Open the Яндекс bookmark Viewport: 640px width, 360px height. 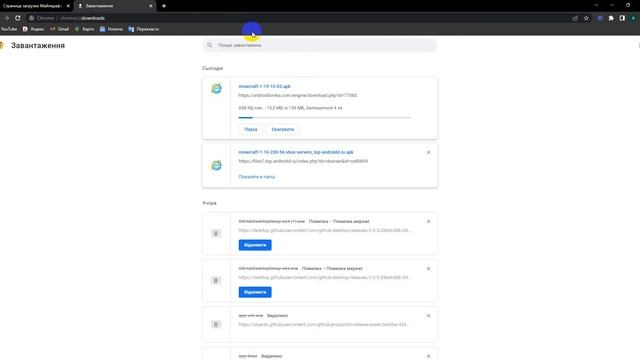(x=33, y=29)
